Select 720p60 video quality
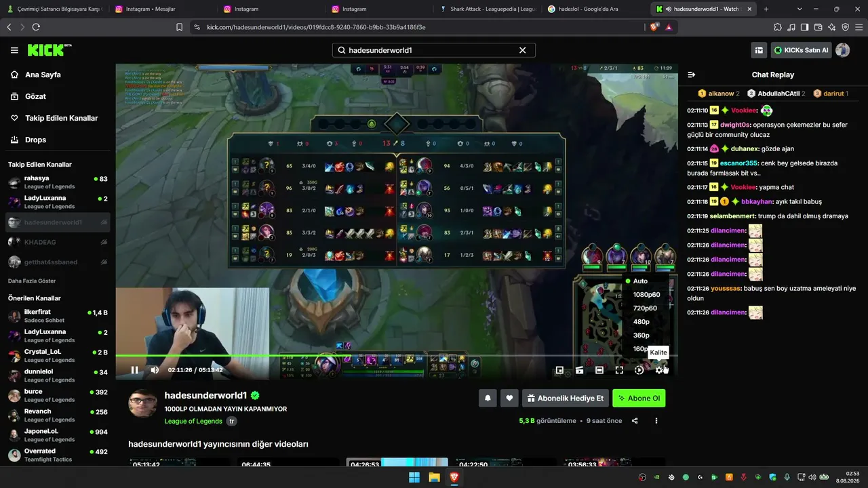 click(646, 308)
